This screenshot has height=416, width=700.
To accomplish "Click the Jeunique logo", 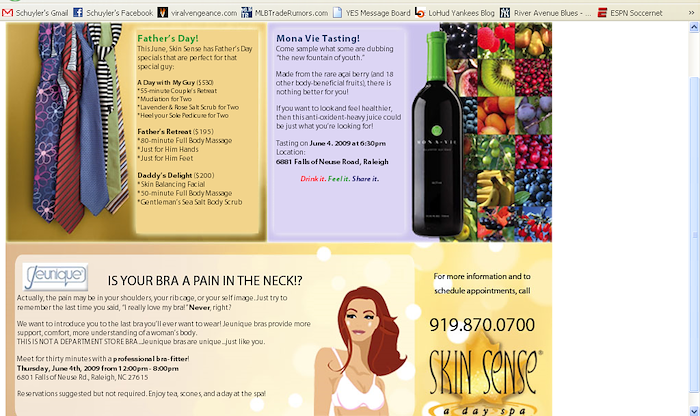I will (x=55, y=277).
